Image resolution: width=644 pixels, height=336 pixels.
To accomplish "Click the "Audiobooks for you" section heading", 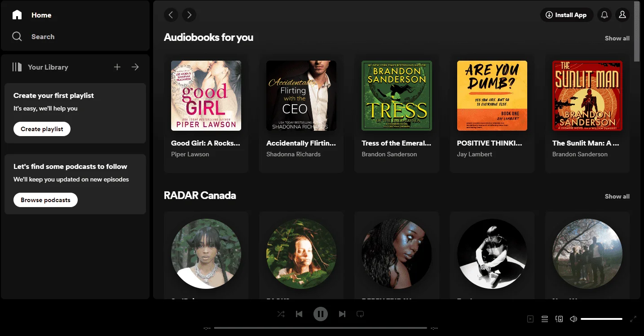I will 208,37.
